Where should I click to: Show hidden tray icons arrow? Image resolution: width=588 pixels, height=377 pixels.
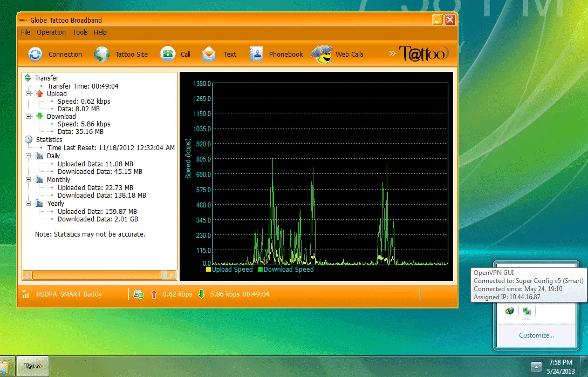pyautogui.click(x=536, y=367)
